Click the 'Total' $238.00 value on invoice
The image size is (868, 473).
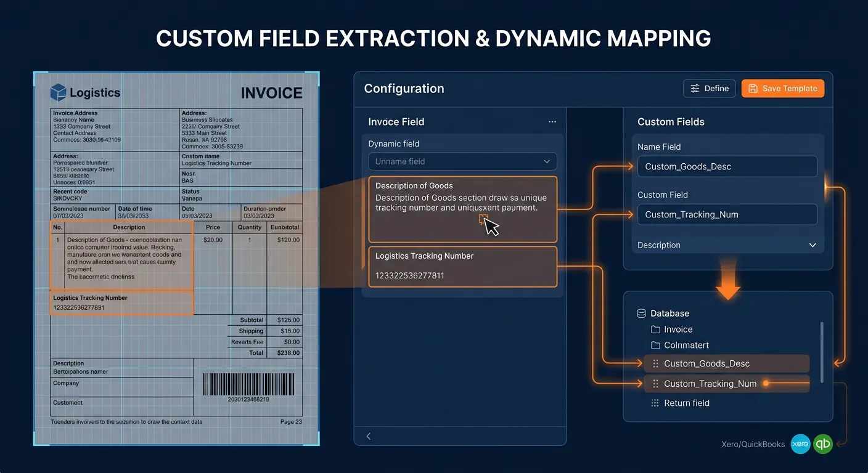(x=289, y=353)
